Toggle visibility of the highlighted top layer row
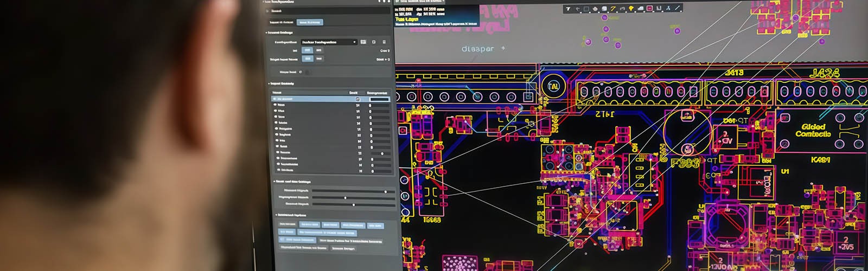The image size is (868, 271). pyautogui.click(x=358, y=99)
